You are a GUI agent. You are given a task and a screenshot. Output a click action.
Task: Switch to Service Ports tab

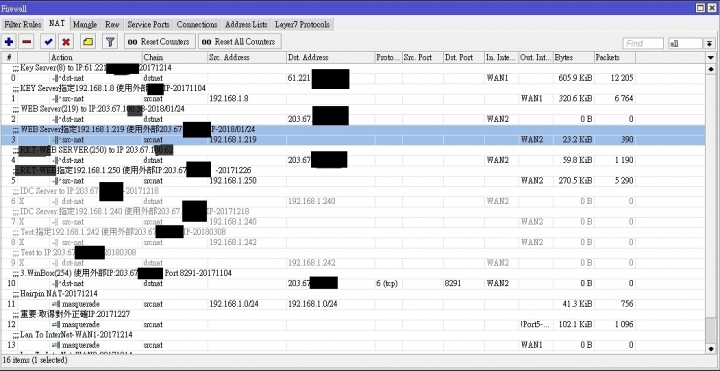(148, 24)
